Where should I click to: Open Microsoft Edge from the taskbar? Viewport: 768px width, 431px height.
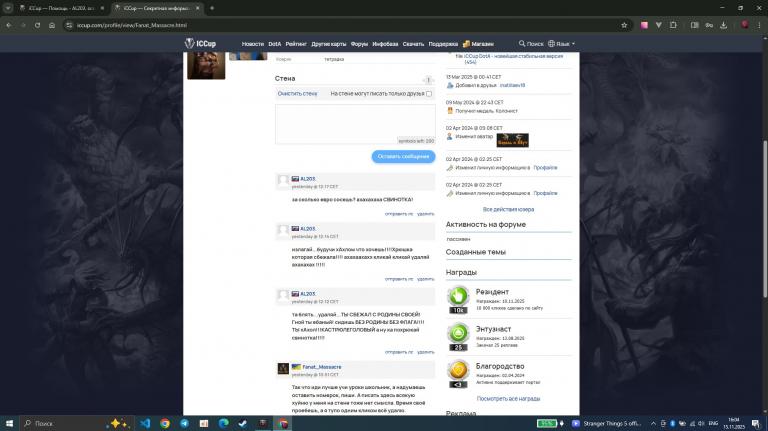pyautogui.click(x=223, y=423)
